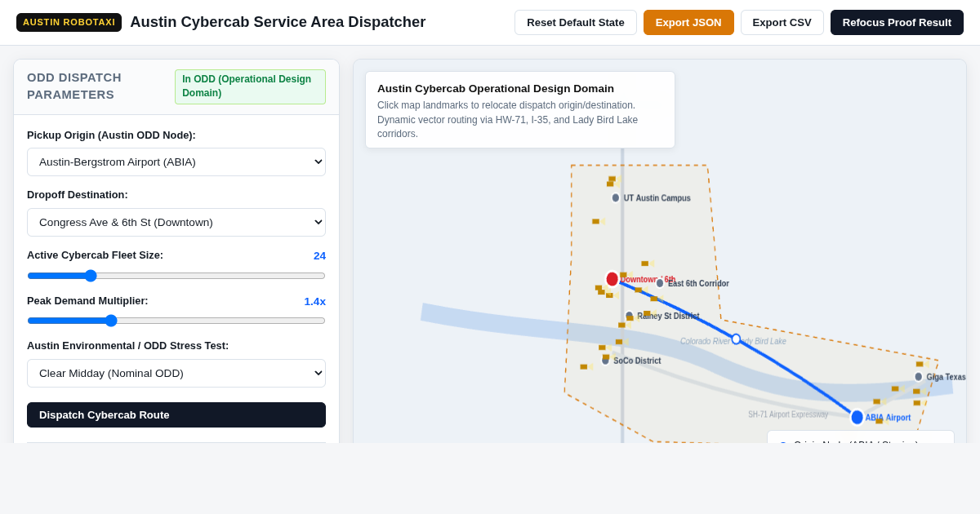Open the Pickup Origin dropdown
Screen dimensions: 980x514
click(176, 162)
